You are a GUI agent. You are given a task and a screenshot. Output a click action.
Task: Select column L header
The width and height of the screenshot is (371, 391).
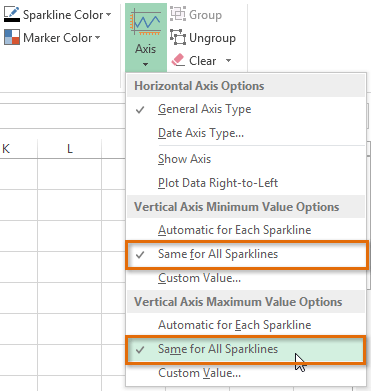tap(70, 149)
